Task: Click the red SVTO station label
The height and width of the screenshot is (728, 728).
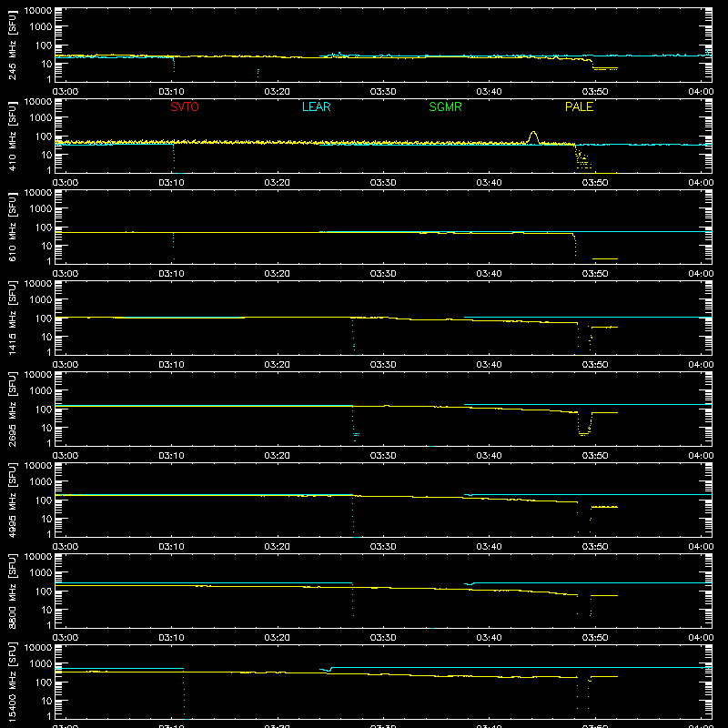Action: click(185, 106)
